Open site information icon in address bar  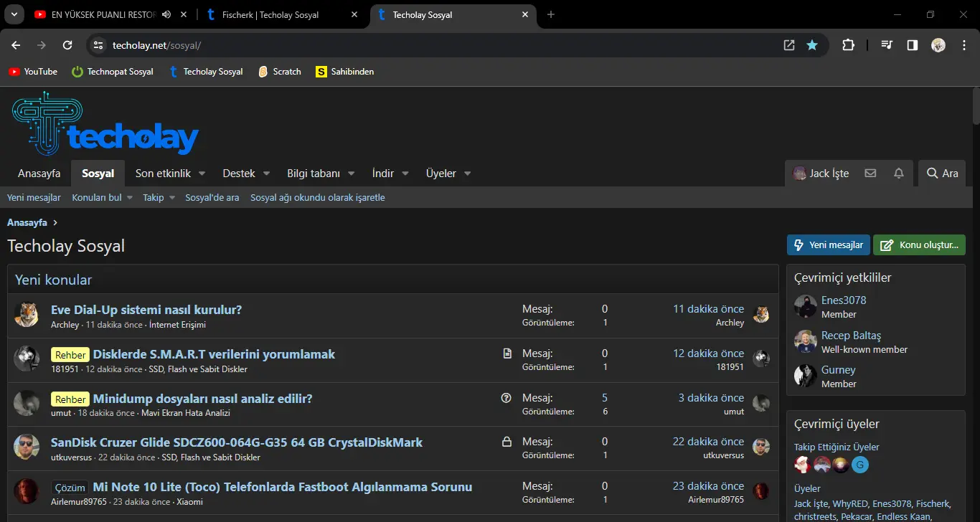[99, 45]
